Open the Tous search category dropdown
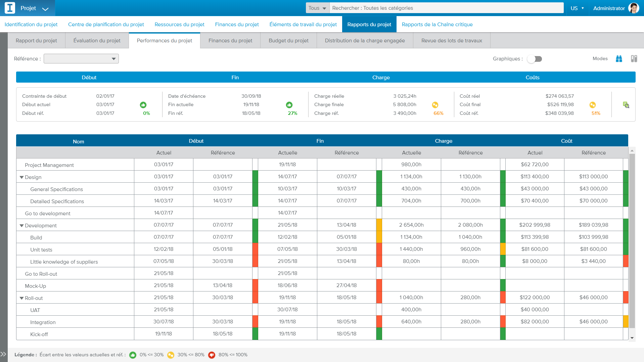Viewport: 644px width, 362px height. pos(317,8)
